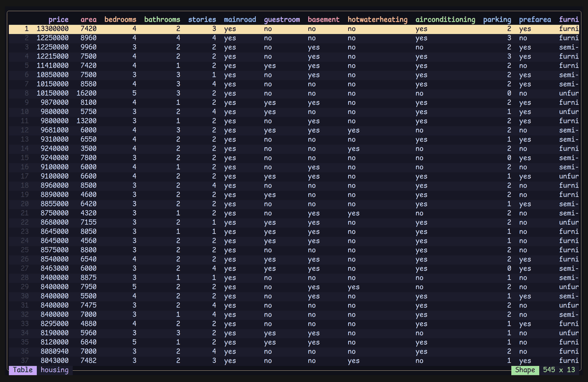Click the hotwaterheating "yes" in row 12
This screenshot has width=588, height=382.
tap(353, 130)
